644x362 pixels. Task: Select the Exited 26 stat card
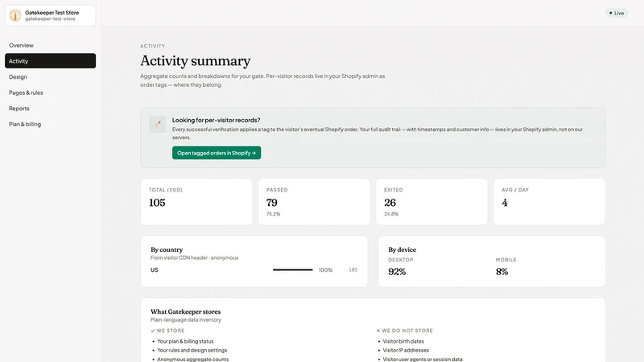(431, 202)
